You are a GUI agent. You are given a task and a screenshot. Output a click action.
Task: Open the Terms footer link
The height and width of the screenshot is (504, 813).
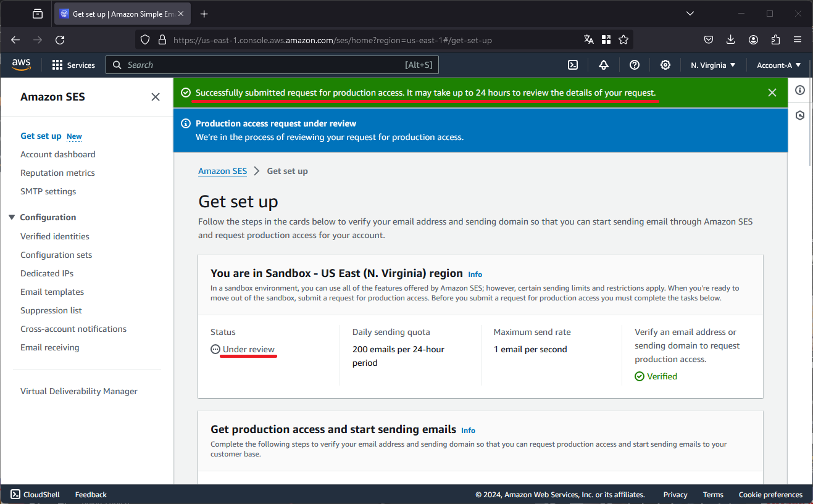[x=713, y=494]
